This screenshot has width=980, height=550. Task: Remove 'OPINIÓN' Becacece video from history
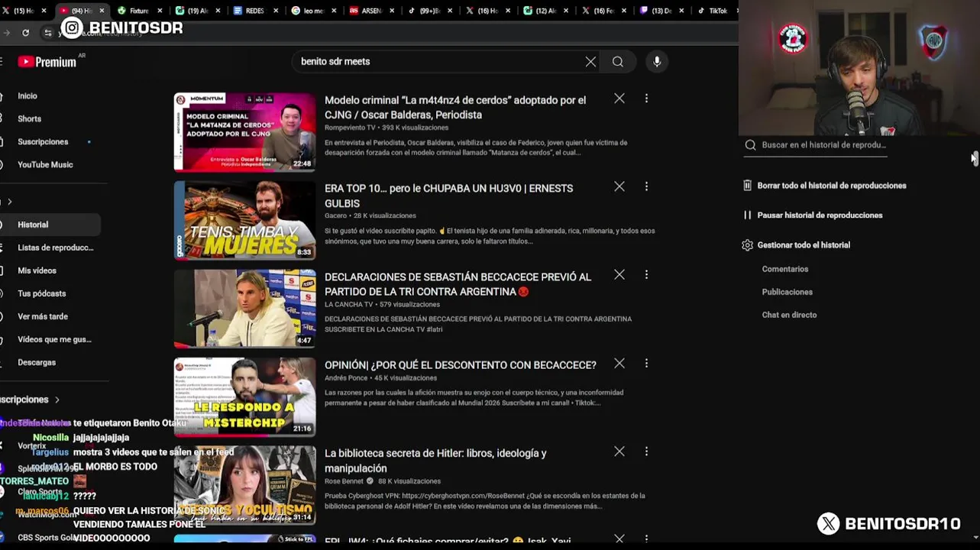[x=619, y=364]
